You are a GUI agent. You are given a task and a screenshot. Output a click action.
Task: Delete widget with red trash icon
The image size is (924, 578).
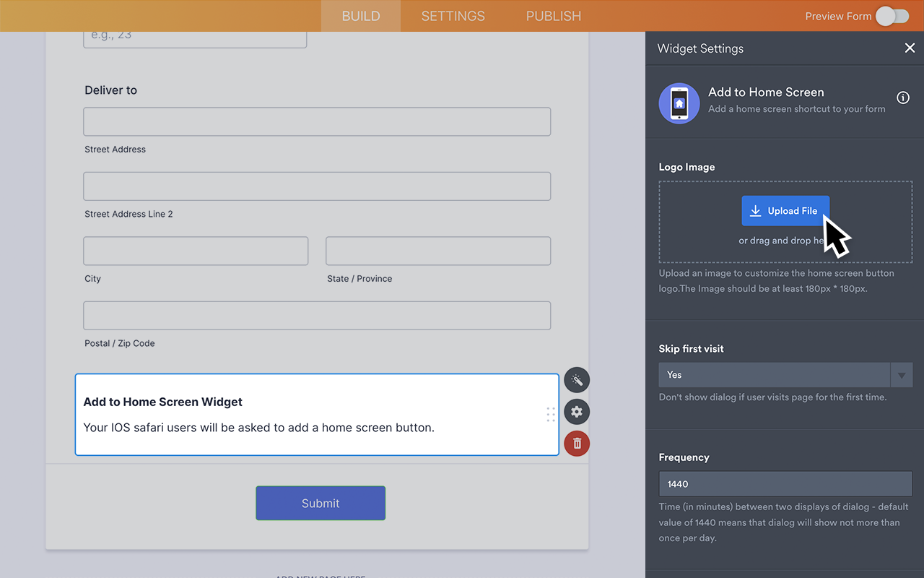(577, 444)
